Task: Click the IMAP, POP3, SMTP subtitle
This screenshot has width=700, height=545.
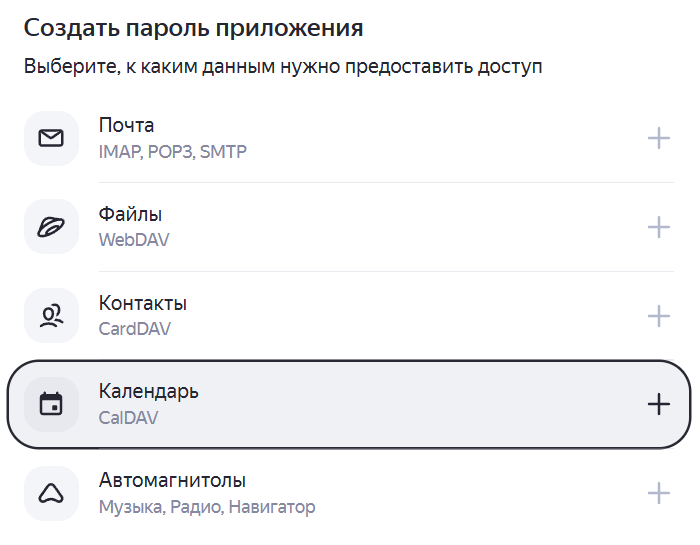Action: [x=172, y=152]
